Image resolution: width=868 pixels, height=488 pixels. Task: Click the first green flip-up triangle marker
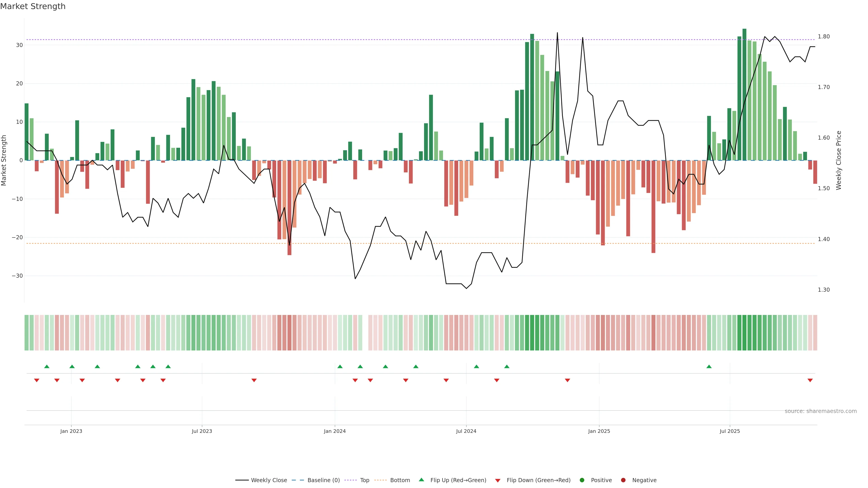[47, 366]
